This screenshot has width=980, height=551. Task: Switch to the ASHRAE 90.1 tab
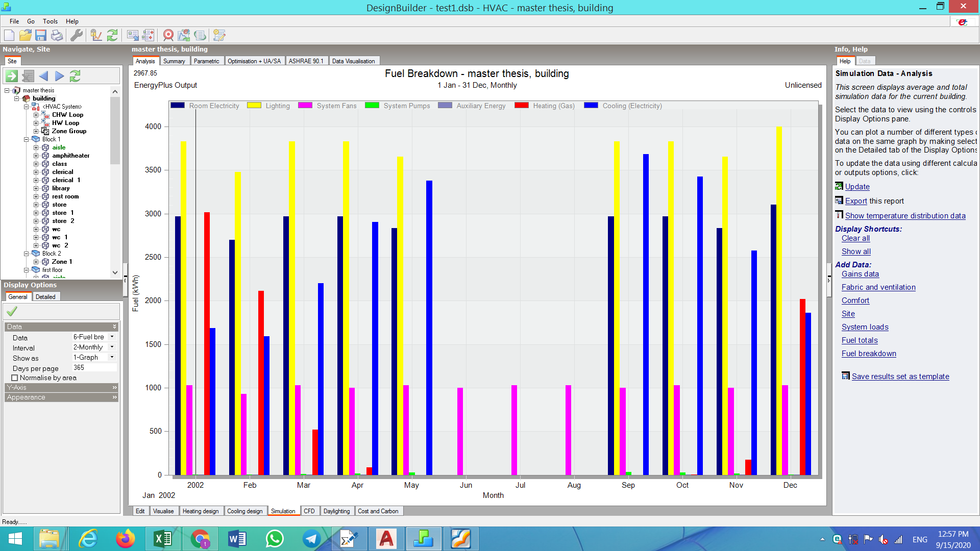306,61
